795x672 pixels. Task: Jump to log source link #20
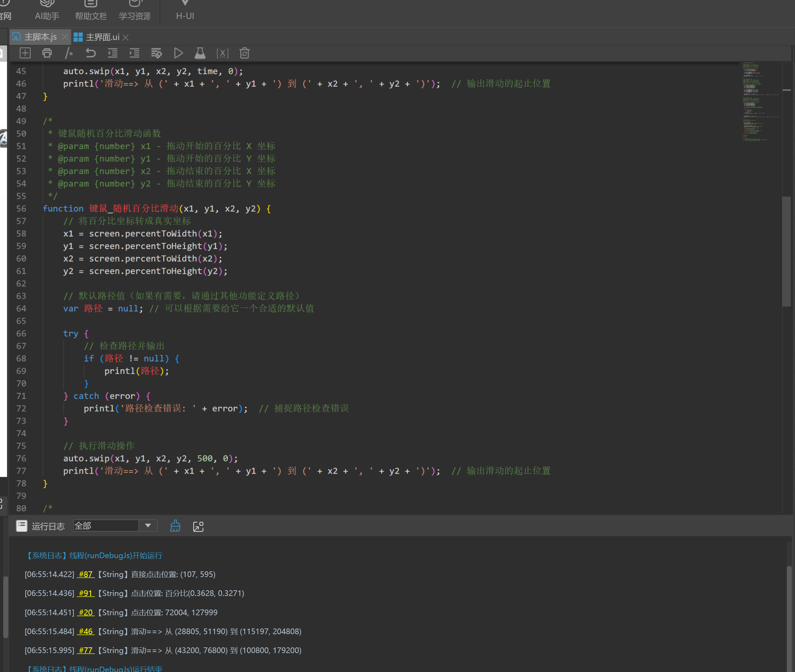tap(86, 612)
